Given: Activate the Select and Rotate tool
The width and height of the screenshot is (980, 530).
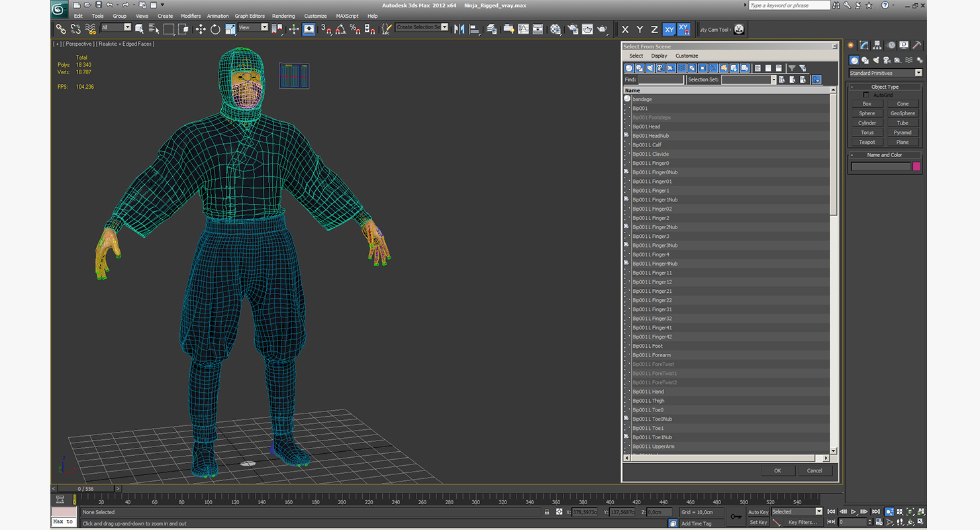Looking at the screenshot, I should pyautogui.click(x=215, y=29).
